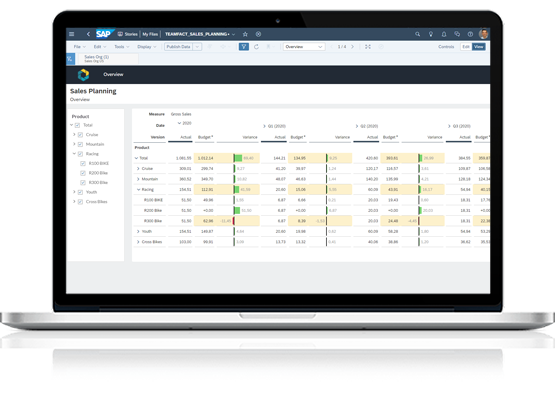Open discussions chat icon
Screen dimensions: 555x394
457,34
